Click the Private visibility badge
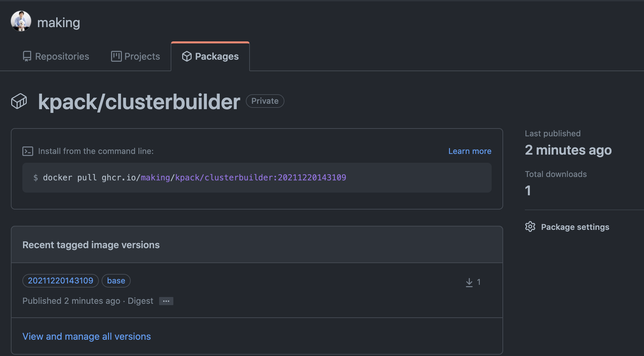This screenshot has width=644, height=356. click(265, 101)
